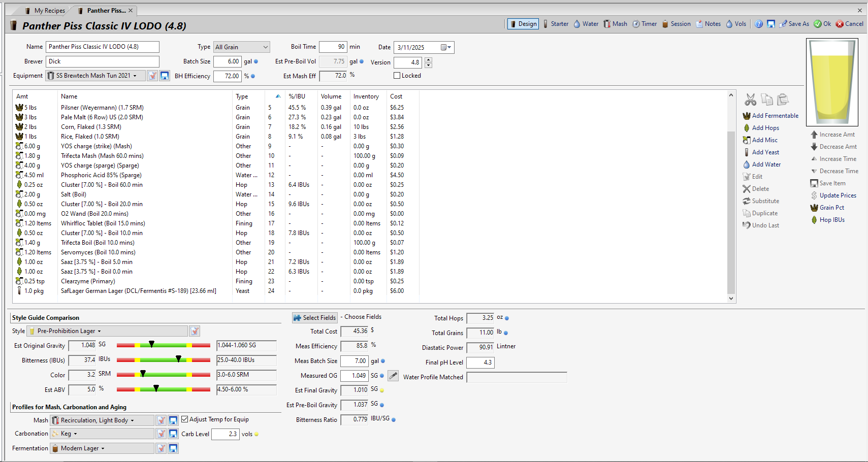Click the Delete X icon

(747, 189)
